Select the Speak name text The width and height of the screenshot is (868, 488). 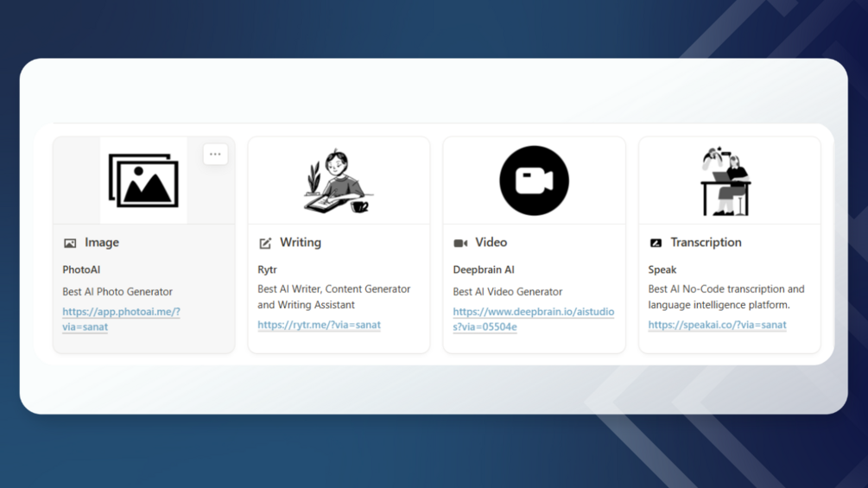click(x=662, y=269)
